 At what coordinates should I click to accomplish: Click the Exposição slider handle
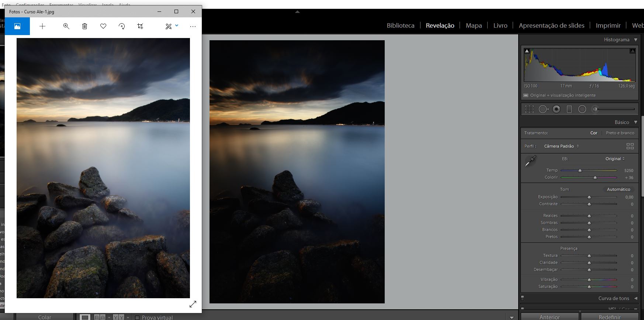pyautogui.click(x=589, y=197)
